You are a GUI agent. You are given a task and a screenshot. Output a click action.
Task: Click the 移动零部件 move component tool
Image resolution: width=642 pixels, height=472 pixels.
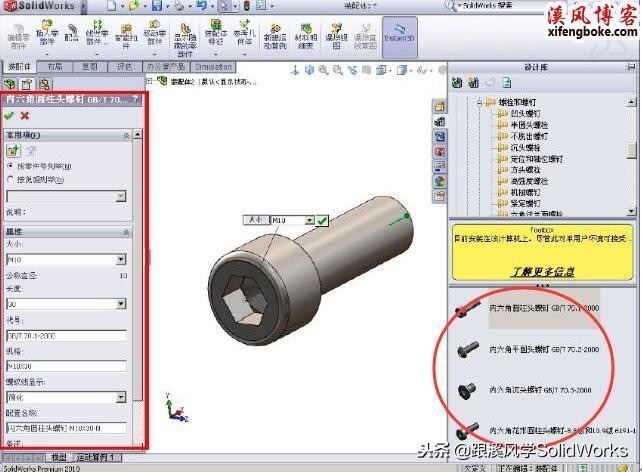tap(154, 33)
